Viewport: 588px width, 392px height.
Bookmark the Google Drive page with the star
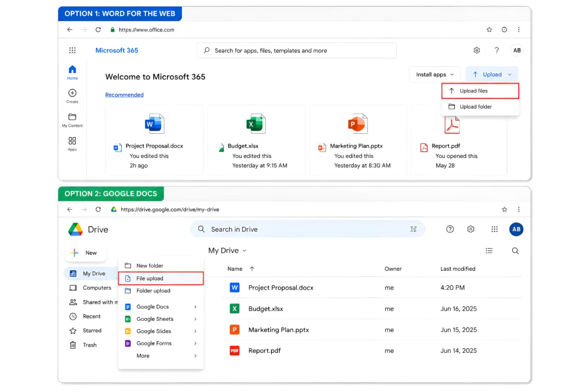pyautogui.click(x=504, y=209)
